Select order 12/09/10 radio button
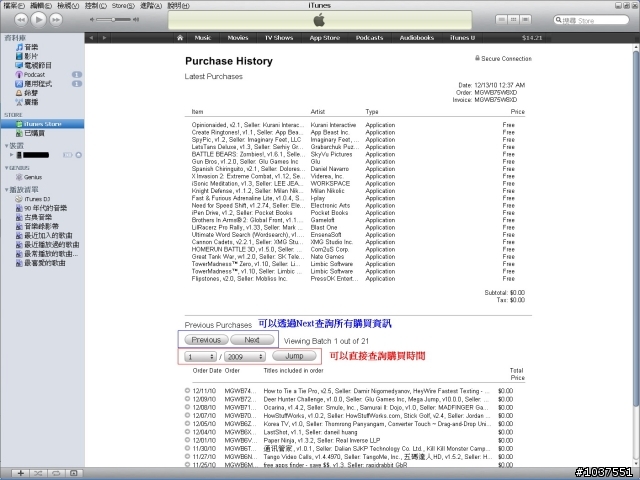The height and width of the screenshot is (480, 640). point(187,399)
